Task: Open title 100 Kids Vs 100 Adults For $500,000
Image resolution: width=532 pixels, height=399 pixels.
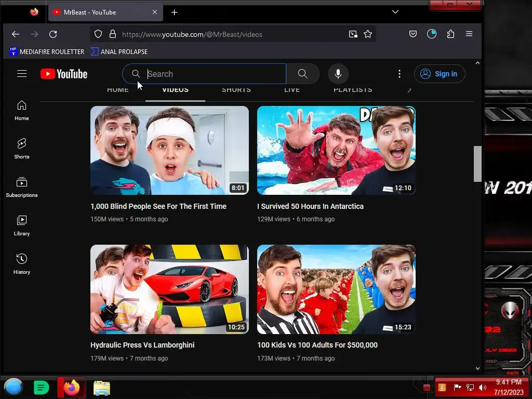Action: (x=317, y=345)
